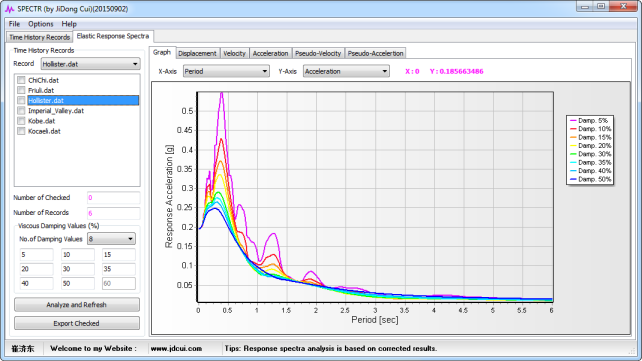642x361 pixels.
Task: Select the ChiChi.dat record name
Action: point(43,80)
